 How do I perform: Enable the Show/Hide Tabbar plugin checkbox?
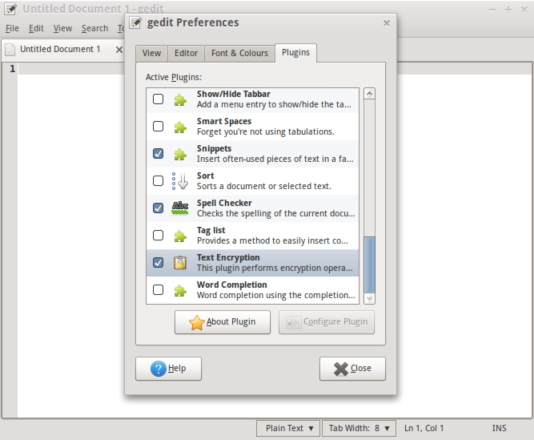coord(158,99)
